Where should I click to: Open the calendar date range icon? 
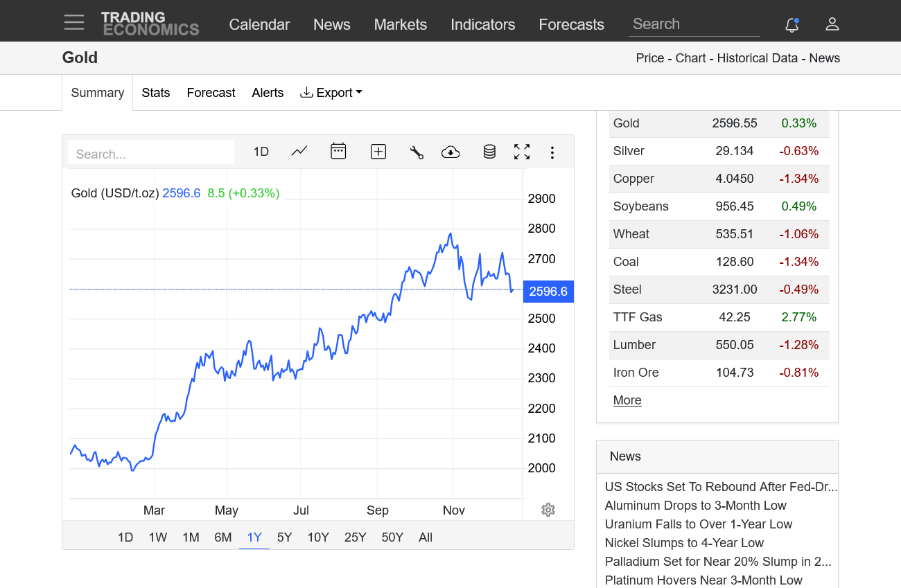tap(338, 152)
